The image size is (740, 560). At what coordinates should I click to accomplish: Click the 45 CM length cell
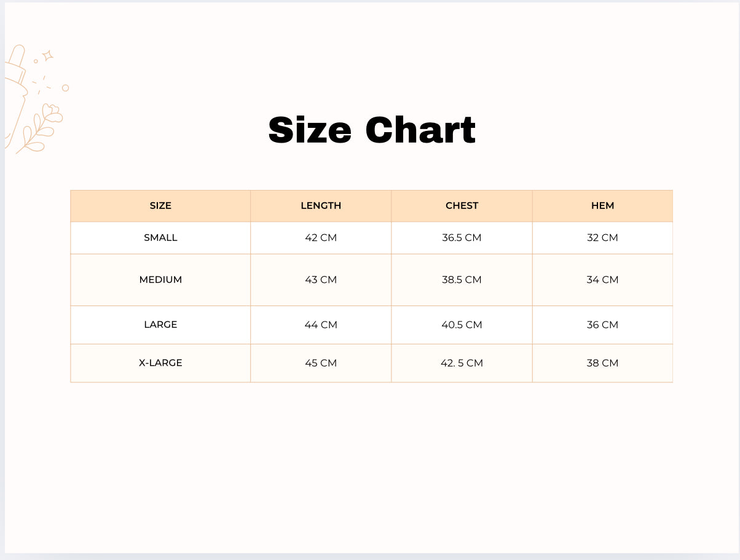321,363
